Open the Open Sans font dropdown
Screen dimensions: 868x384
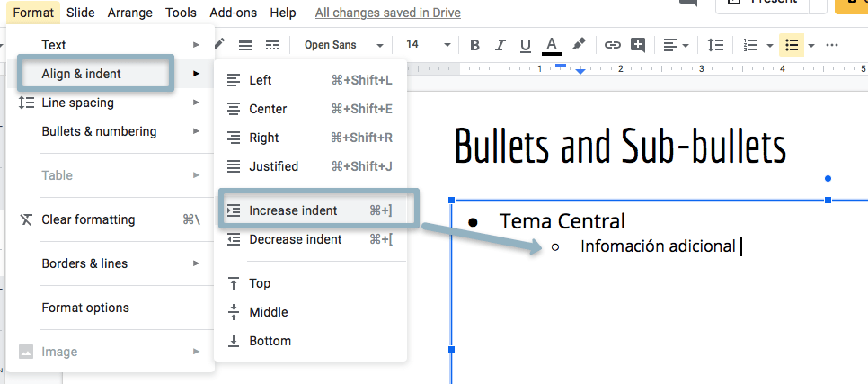[343, 45]
